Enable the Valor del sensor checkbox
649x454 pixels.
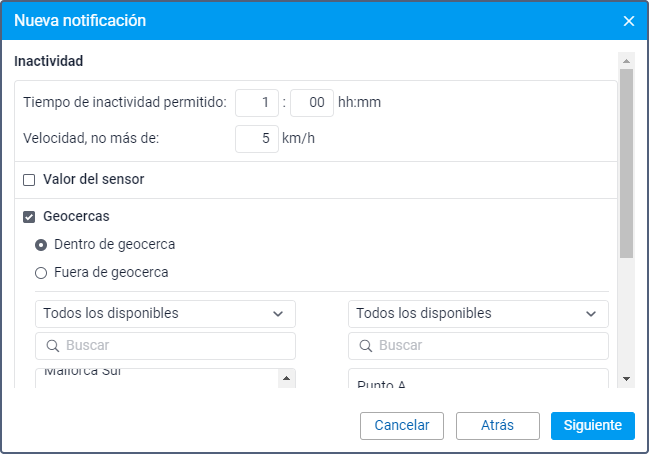(29, 180)
